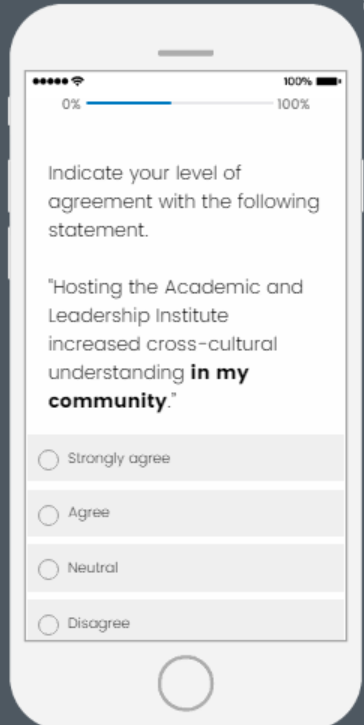This screenshot has width=364, height=725.
Task: Click the blue filled part of progress bar
Action: 129,103
